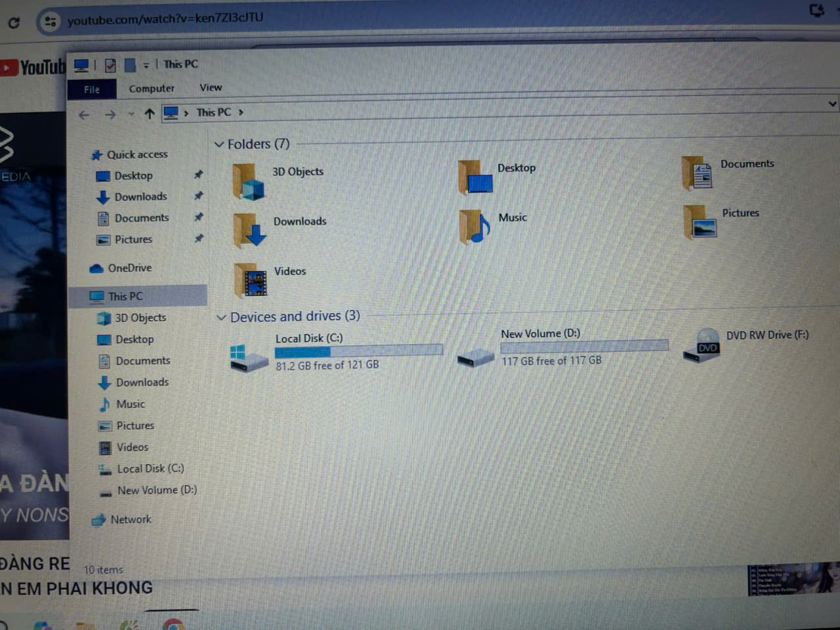
Task: Collapse the Devices and drives (3) group
Action: click(221, 318)
